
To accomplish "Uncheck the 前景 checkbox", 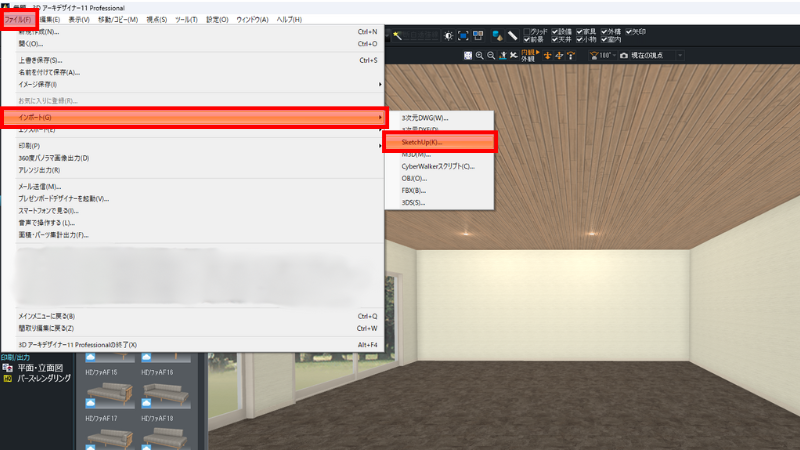I will click(527, 39).
